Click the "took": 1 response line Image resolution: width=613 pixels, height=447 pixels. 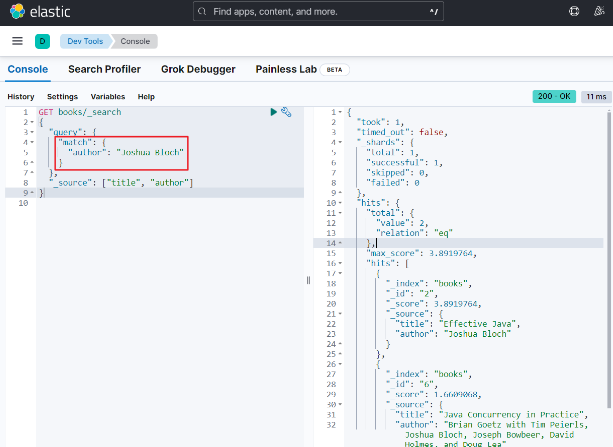pyautogui.click(x=380, y=122)
